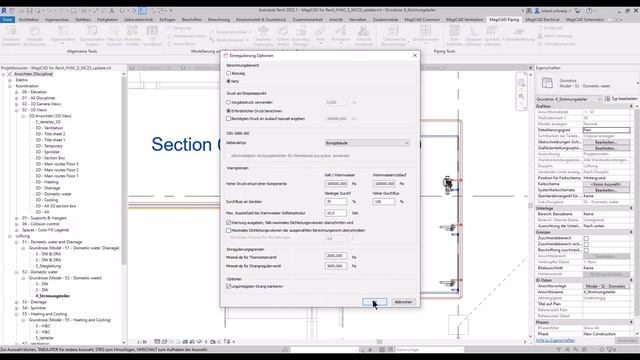Toggle Warnung ausgeben Stichleitungsvolumen checkbox
This screenshot has width=640, height=360.
(229, 222)
